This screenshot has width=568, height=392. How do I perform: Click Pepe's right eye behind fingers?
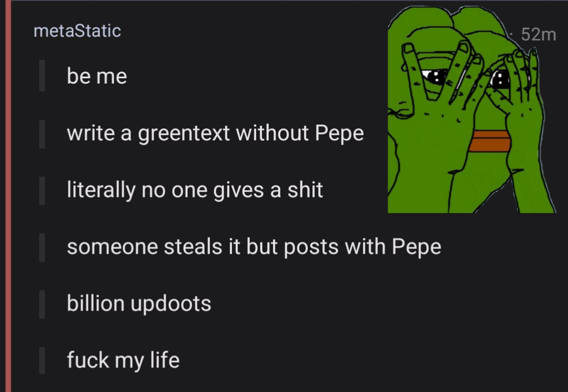pyautogui.click(x=499, y=79)
